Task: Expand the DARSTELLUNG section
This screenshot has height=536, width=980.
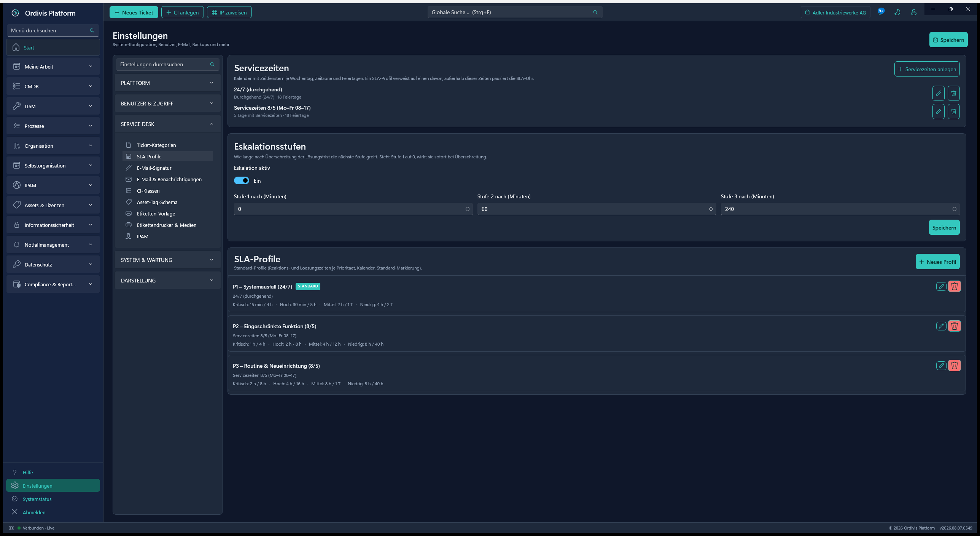Action: click(168, 281)
